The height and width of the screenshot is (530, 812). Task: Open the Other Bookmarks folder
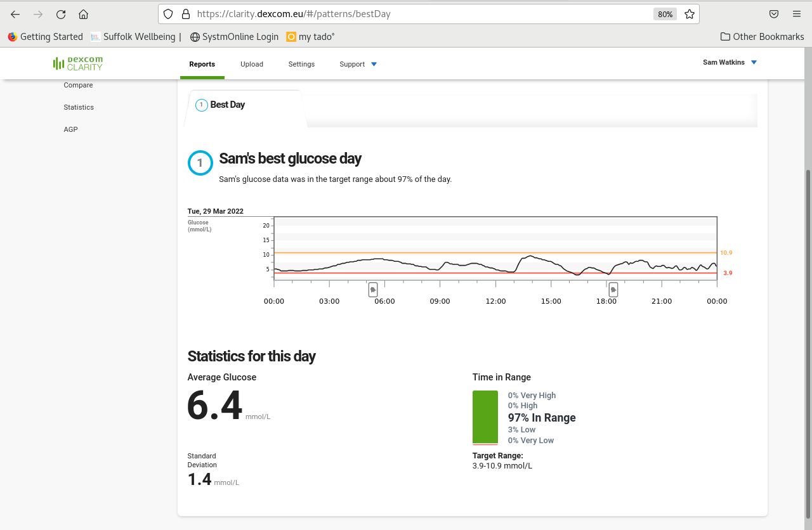click(762, 37)
